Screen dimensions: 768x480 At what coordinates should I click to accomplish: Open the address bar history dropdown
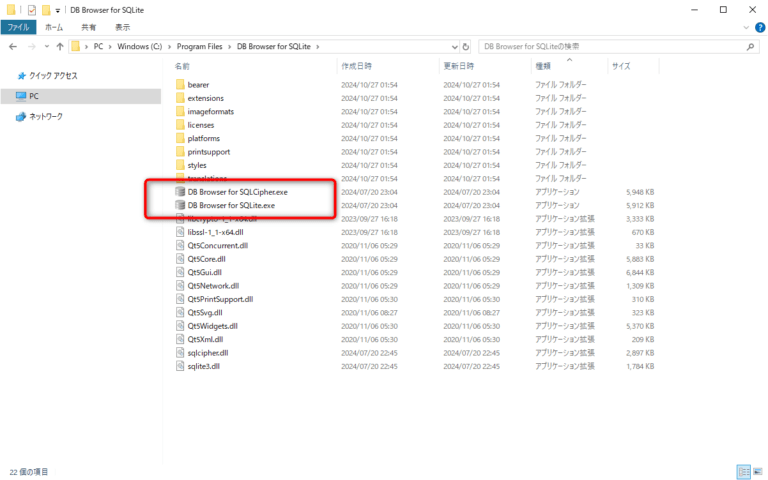453,47
